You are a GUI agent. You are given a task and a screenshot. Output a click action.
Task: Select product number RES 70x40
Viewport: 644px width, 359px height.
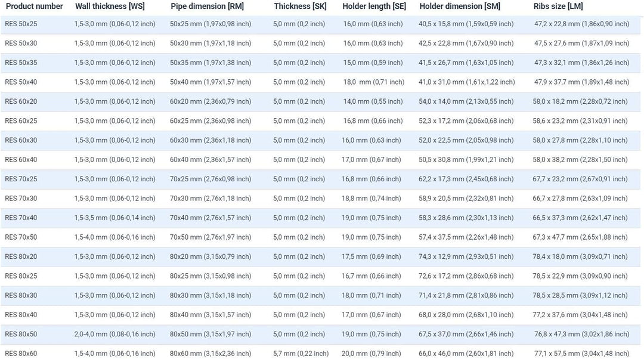21,218
